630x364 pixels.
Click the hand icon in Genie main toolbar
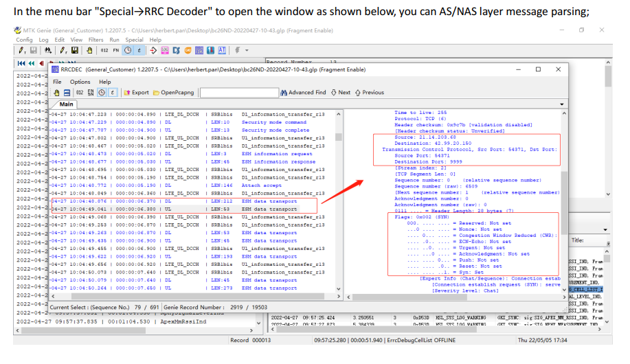(89, 50)
